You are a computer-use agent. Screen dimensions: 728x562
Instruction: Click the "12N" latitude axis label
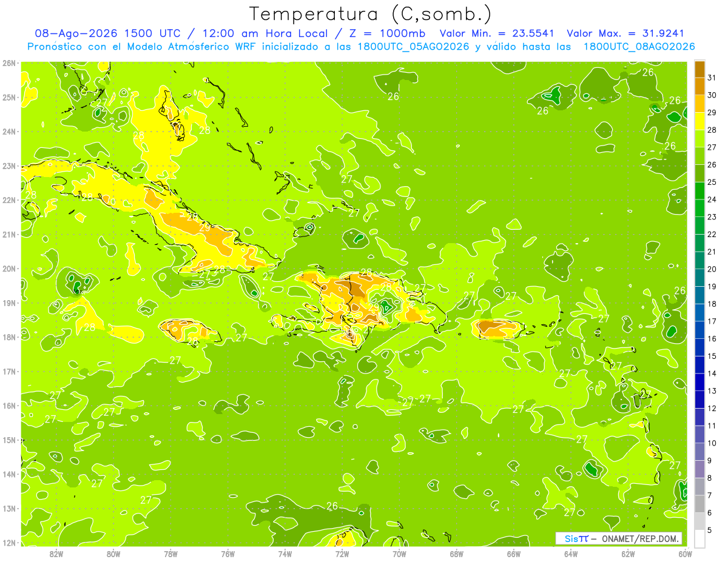(x=9, y=543)
